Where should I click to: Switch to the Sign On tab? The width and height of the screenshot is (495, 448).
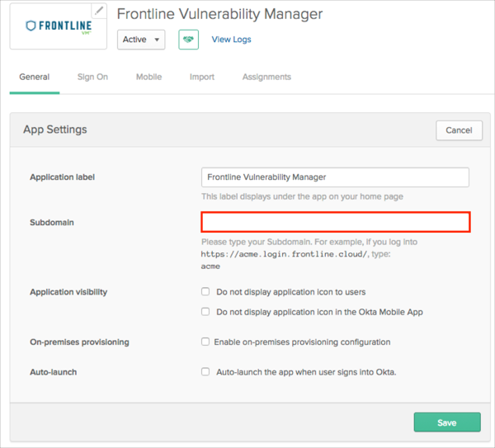92,77
